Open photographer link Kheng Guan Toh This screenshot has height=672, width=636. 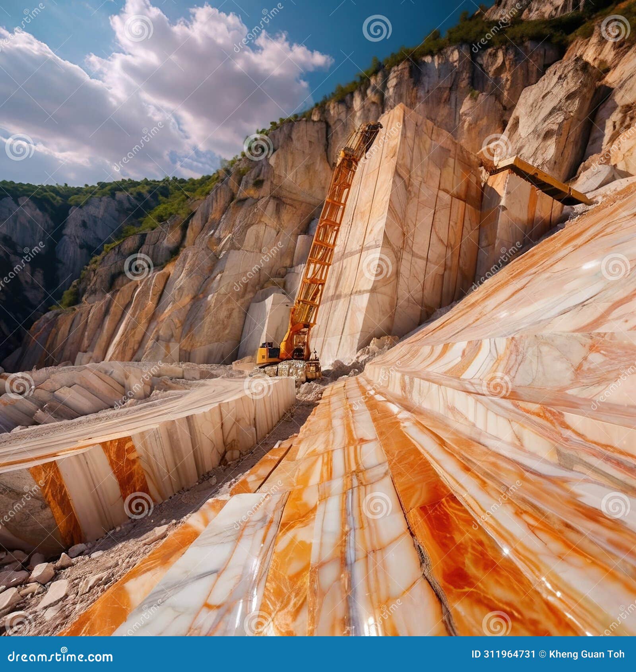(x=586, y=654)
